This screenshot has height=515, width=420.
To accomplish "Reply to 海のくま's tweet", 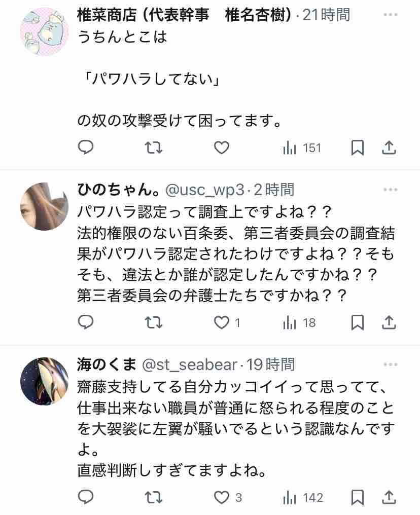I will [86, 497].
